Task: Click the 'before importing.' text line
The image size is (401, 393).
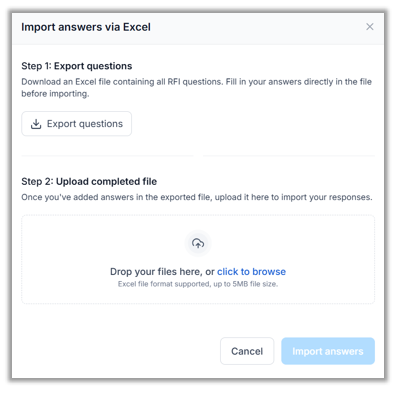Action: [55, 94]
